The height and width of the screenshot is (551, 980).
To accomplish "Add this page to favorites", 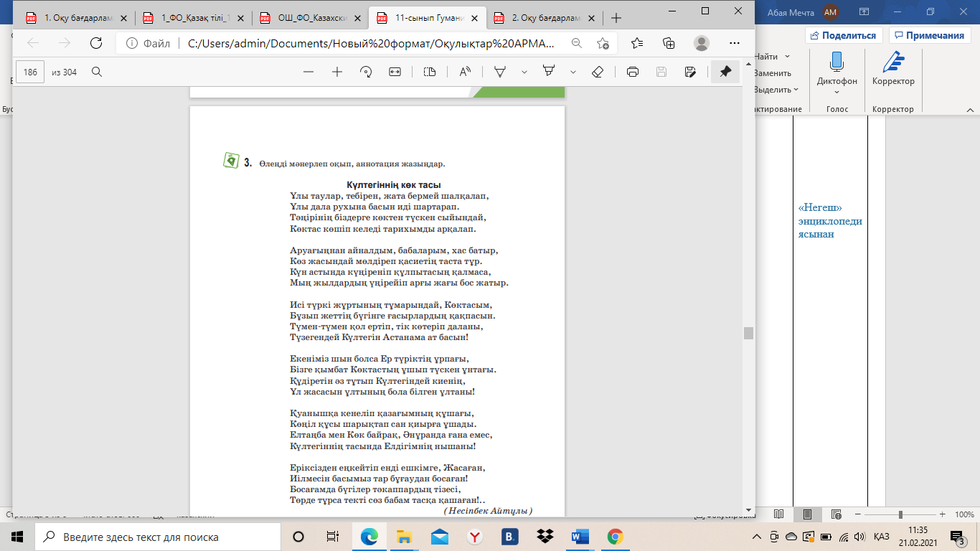I will [x=603, y=43].
